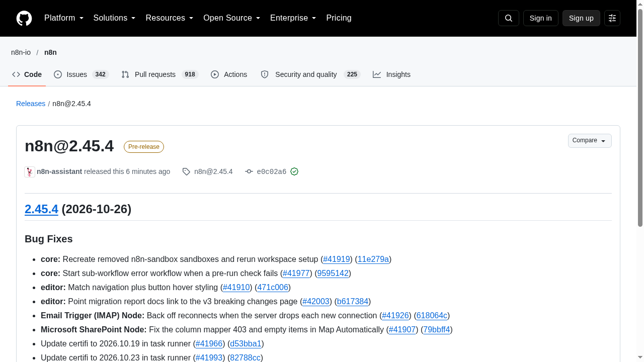Expand the Solutions menu

114,18
